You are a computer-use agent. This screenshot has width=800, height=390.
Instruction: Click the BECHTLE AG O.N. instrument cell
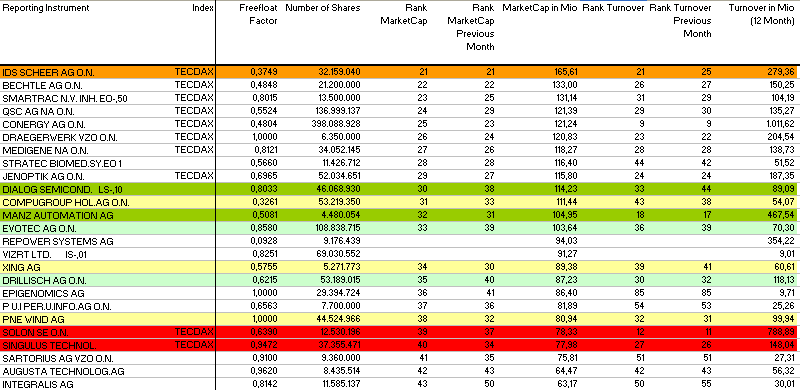(42, 85)
